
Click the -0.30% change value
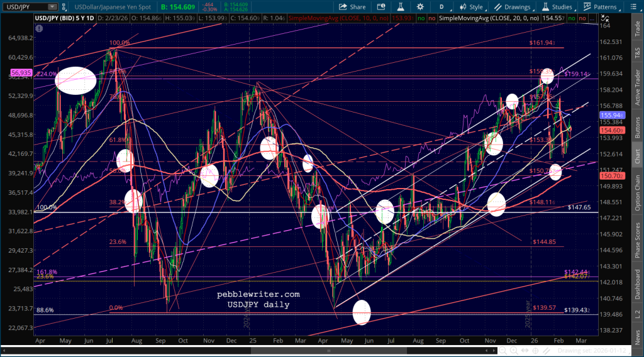(210, 9)
